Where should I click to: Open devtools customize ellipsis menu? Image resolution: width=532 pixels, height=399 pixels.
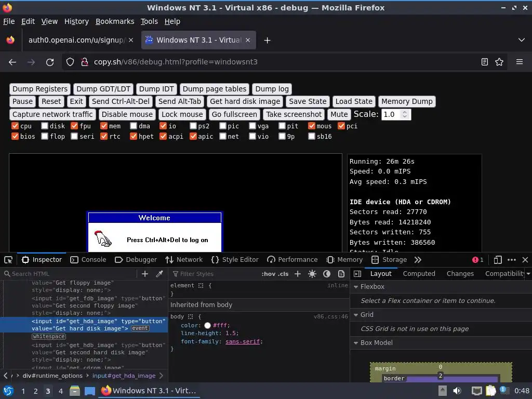[x=512, y=260]
